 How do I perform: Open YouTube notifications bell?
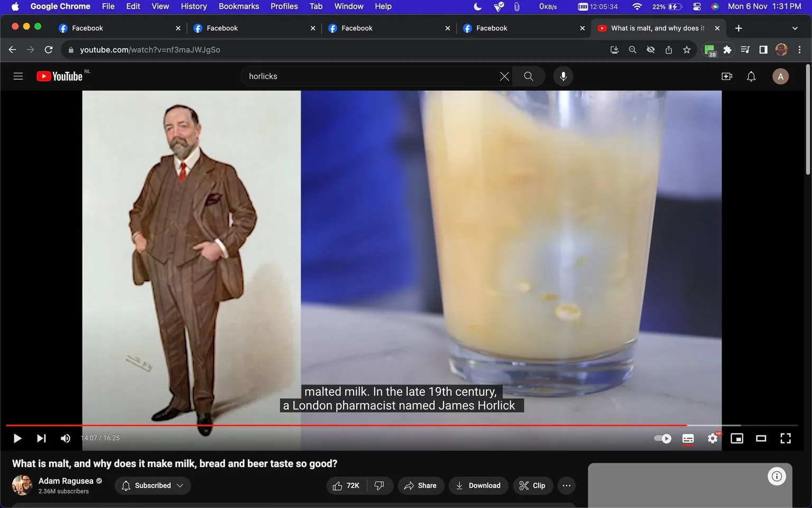(x=751, y=76)
